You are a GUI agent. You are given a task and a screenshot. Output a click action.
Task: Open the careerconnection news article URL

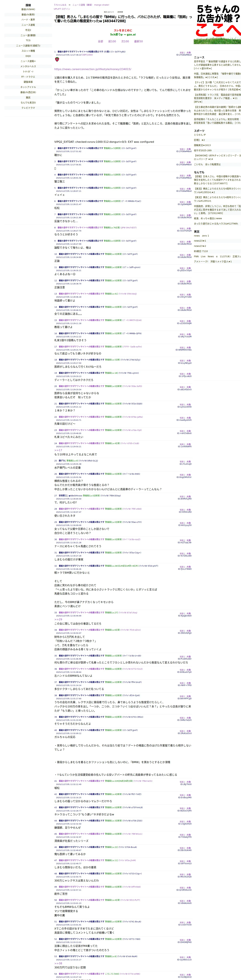pyautogui.click(x=93, y=69)
